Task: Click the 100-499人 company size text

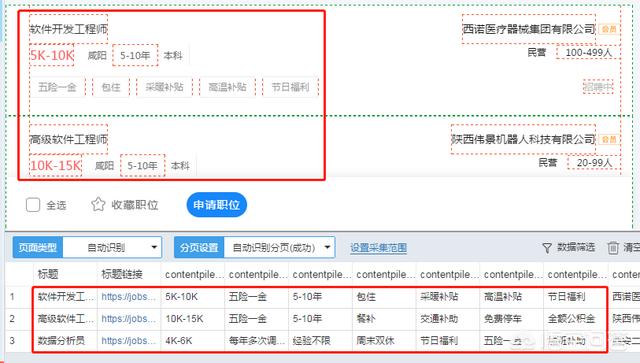Action: click(589, 53)
